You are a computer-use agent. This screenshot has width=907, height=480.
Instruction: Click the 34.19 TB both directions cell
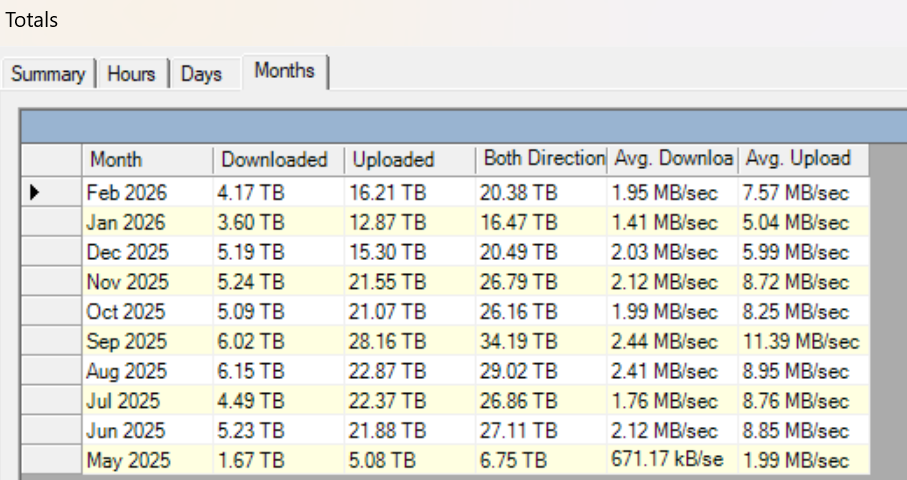tap(541, 341)
